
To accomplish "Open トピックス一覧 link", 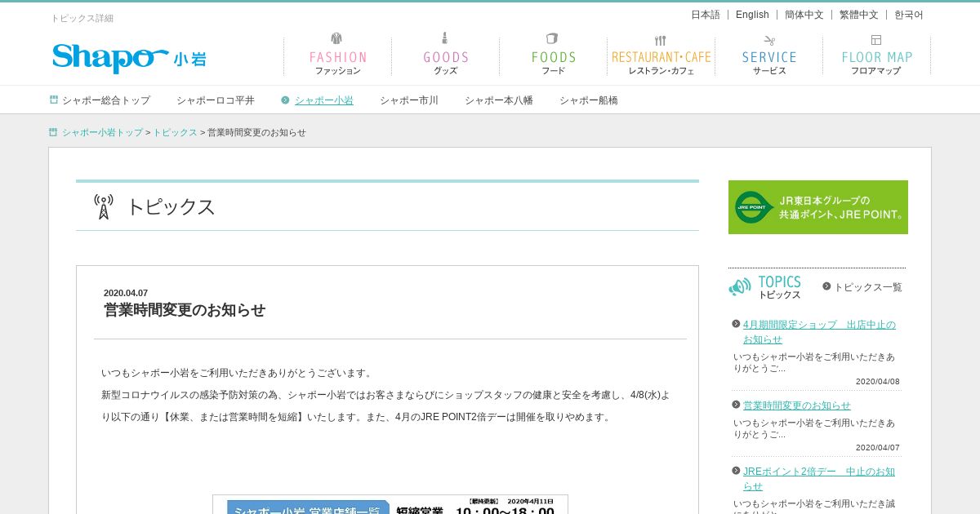I will [x=868, y=287].
